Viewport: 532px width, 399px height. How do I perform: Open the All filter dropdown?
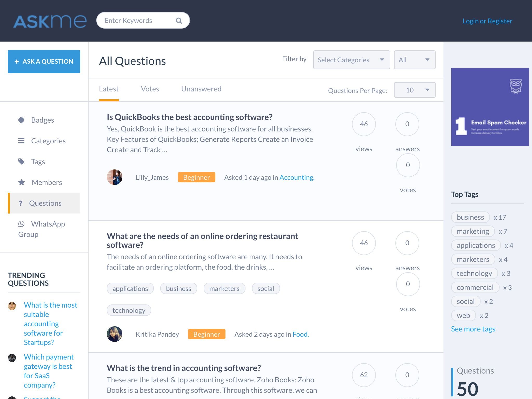click(415, 60)
